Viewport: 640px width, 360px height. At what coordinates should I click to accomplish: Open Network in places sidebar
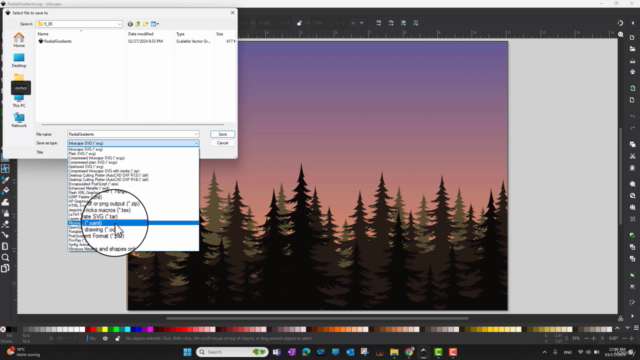pos(19,120)
